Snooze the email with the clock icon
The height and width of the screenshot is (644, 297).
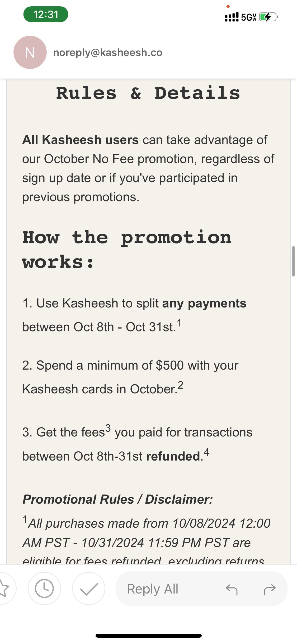(44, 588)
